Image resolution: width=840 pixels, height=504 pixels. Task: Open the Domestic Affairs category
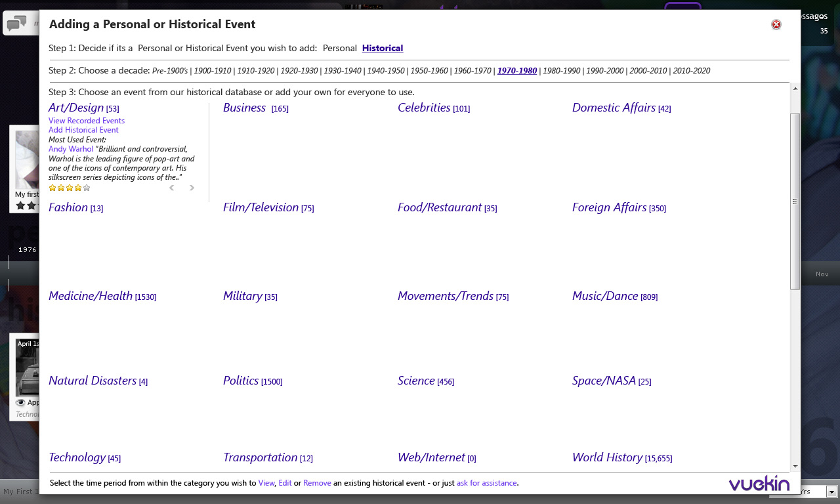[614, 108]
